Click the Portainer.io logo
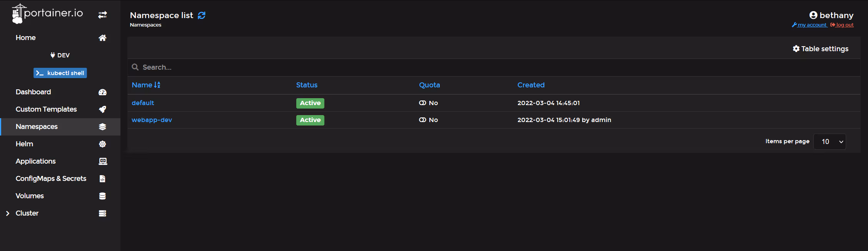Image resolution: width=868 pixels, height=251 pixels. (x=47, y=14)
